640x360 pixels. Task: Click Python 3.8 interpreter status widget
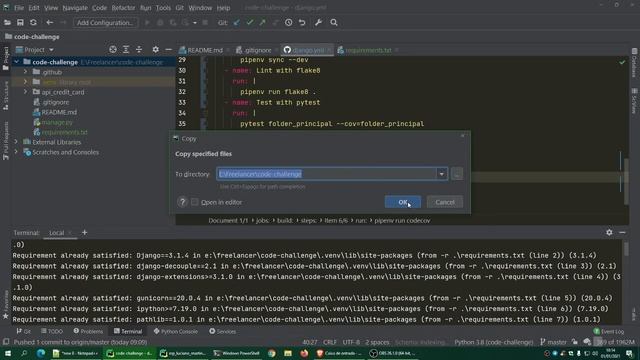click(493, 342)
